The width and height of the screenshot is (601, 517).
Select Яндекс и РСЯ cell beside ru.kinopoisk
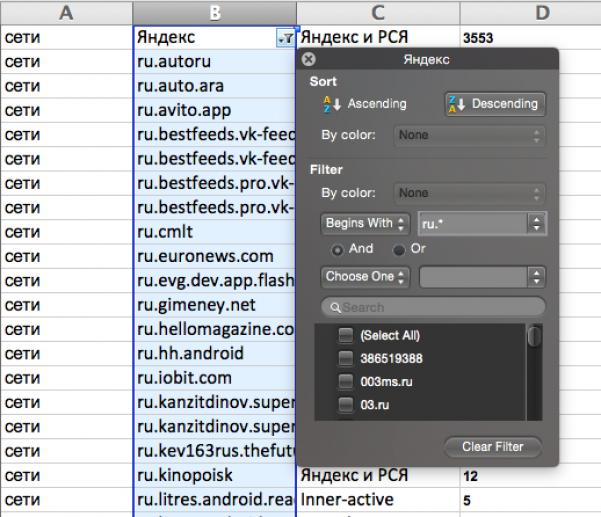pos(378,476)
